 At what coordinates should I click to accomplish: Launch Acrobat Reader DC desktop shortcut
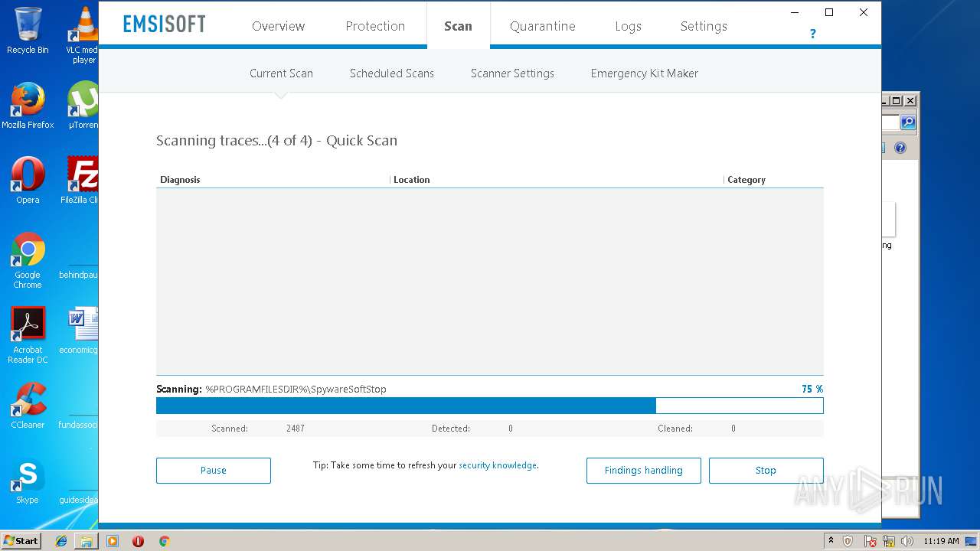coord(28,335)
